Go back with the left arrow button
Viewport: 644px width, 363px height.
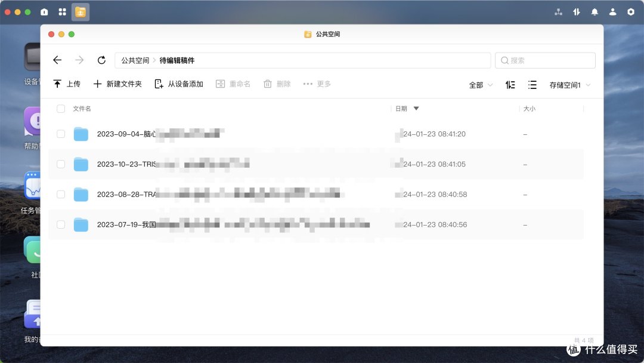[x=57, y=60]
